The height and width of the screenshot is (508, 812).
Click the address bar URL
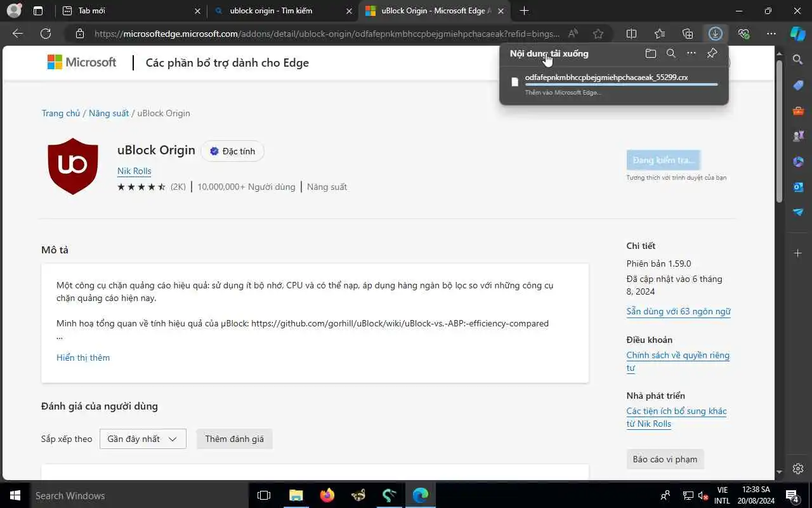coord(327,34)
